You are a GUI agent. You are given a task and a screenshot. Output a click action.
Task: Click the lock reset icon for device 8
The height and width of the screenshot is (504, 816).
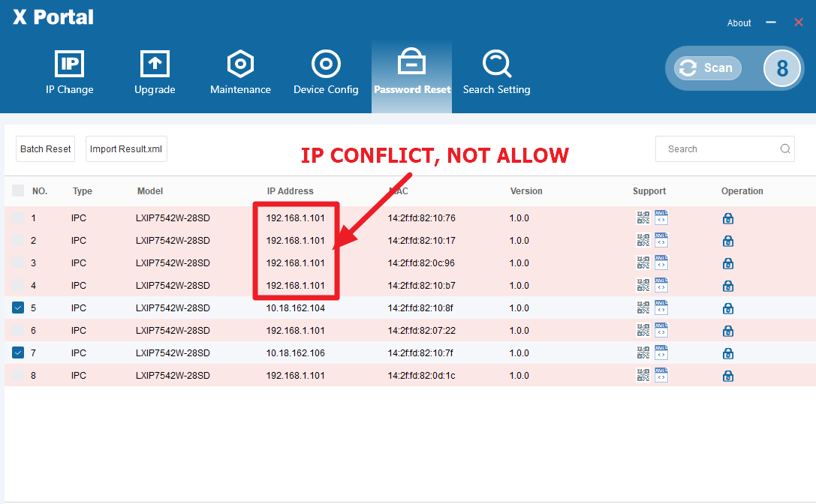click(x=727, y=376)
